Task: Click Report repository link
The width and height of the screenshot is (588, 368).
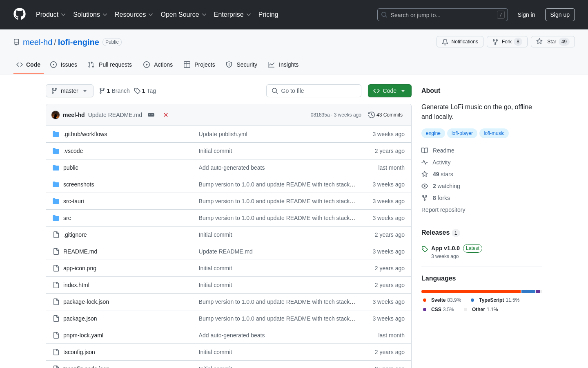Action: coord(443,210)
